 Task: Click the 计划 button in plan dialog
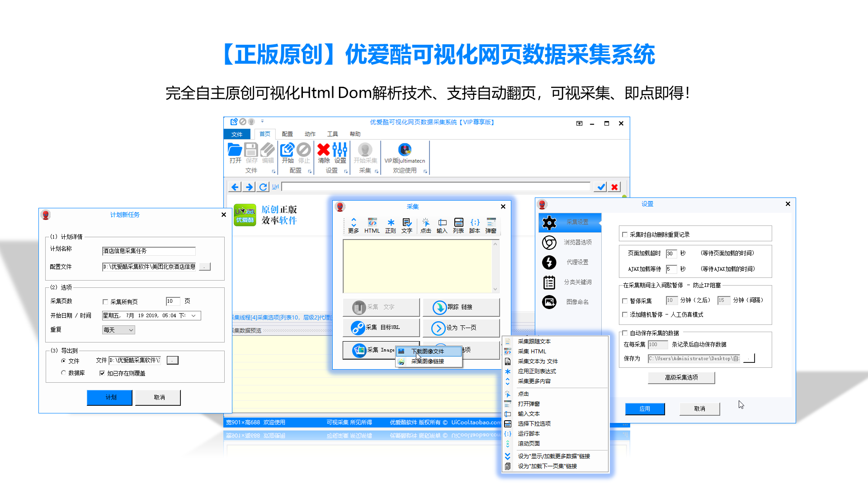pos(110,398)
